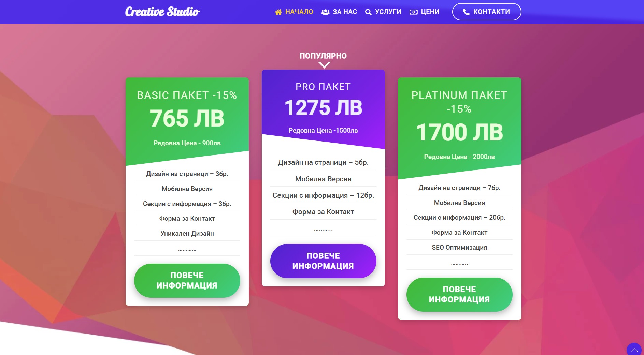Click ПОВЕЧЕ ИНФОРМАЦИЯ under Platinum пакет
This screenshot has height=355, width=644.
point(459,294)
